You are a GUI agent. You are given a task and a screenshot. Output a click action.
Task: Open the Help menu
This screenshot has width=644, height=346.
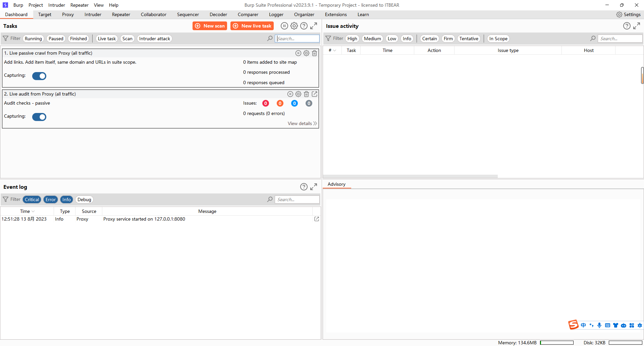(x=114, y=5)
